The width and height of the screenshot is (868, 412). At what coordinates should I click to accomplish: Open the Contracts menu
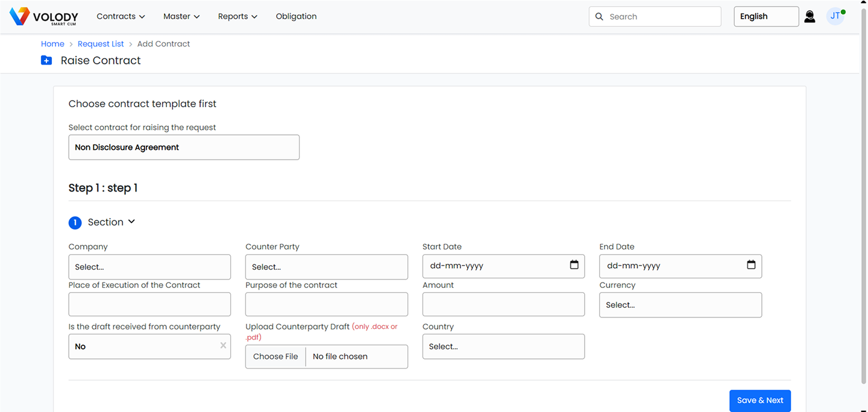point(121,16)
